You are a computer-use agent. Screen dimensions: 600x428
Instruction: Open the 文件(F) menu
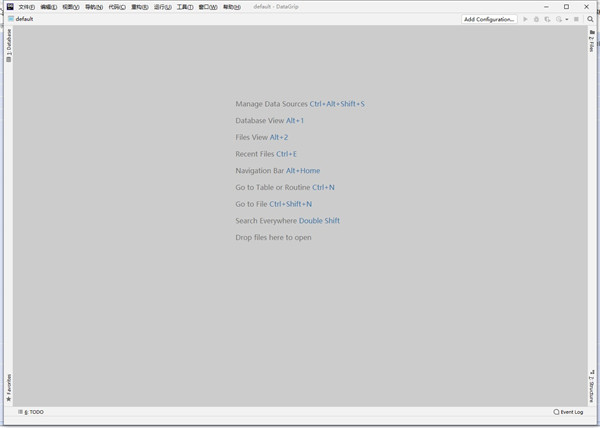pos(27,7)
